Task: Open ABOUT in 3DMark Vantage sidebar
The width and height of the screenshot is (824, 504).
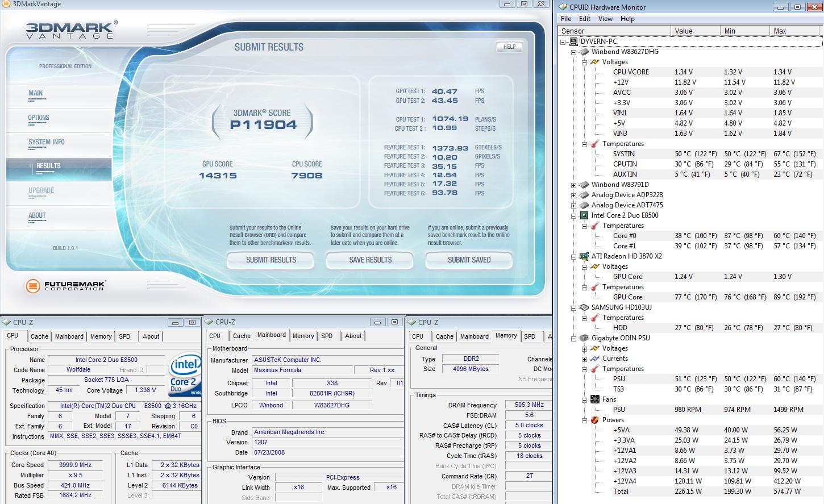Action: click(37, 215)
